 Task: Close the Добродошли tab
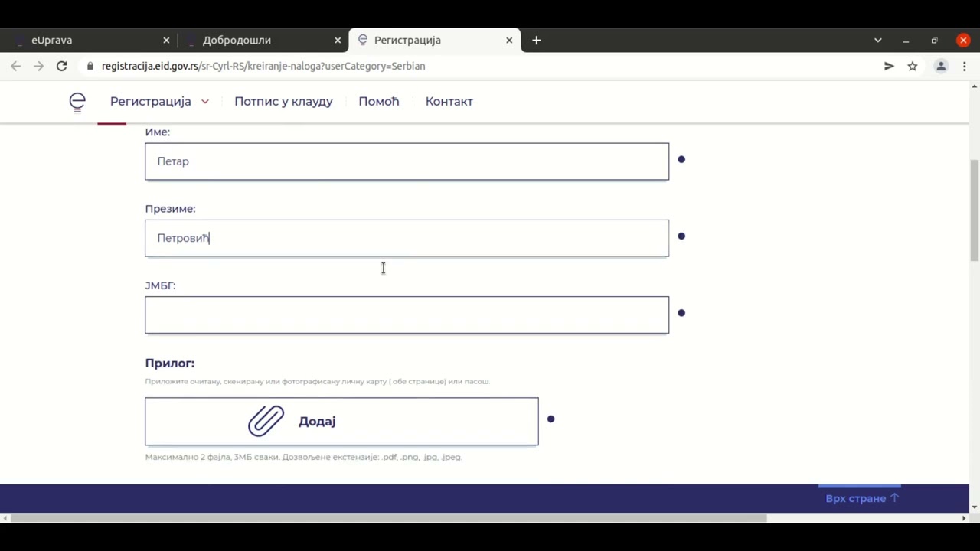click(x=338, y=40)
